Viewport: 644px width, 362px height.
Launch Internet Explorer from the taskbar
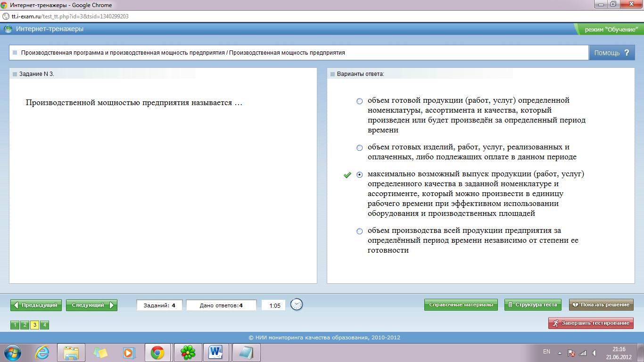pos(42,352)
